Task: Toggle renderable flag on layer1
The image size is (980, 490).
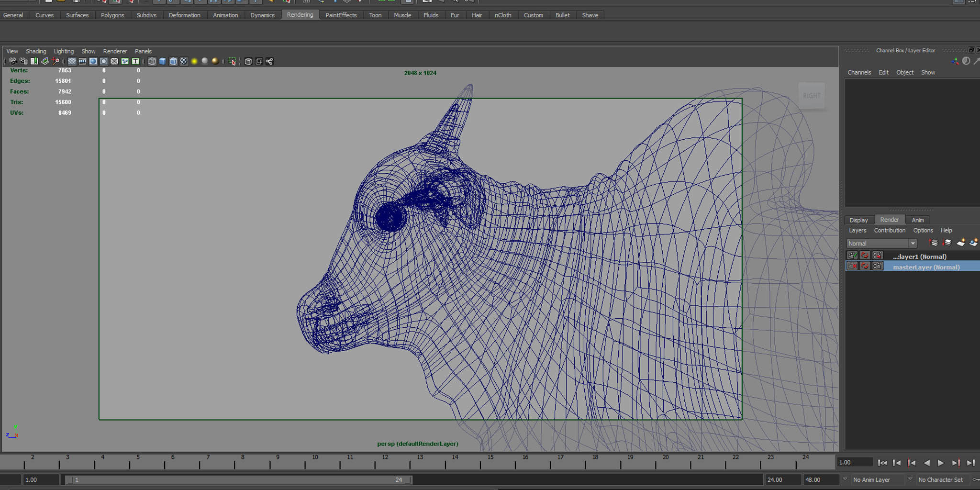Action: click(x=852, y=256)
